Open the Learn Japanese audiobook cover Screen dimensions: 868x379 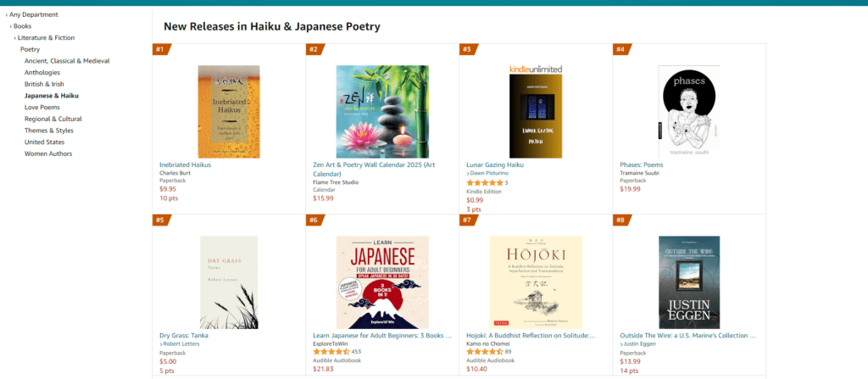point(382,282)
